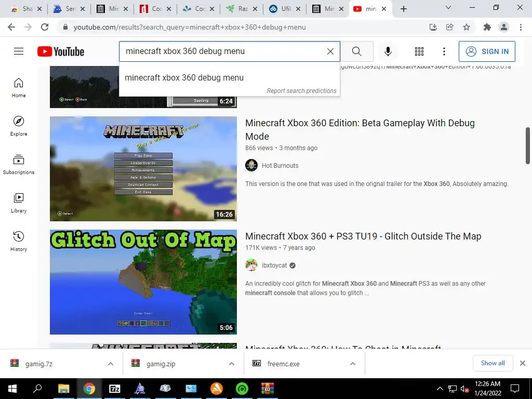Open History in the sidebar

point(19,241)
